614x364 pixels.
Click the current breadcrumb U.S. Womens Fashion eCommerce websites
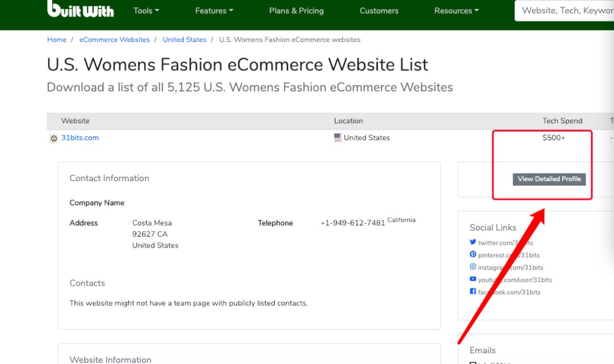click(290, 40)
